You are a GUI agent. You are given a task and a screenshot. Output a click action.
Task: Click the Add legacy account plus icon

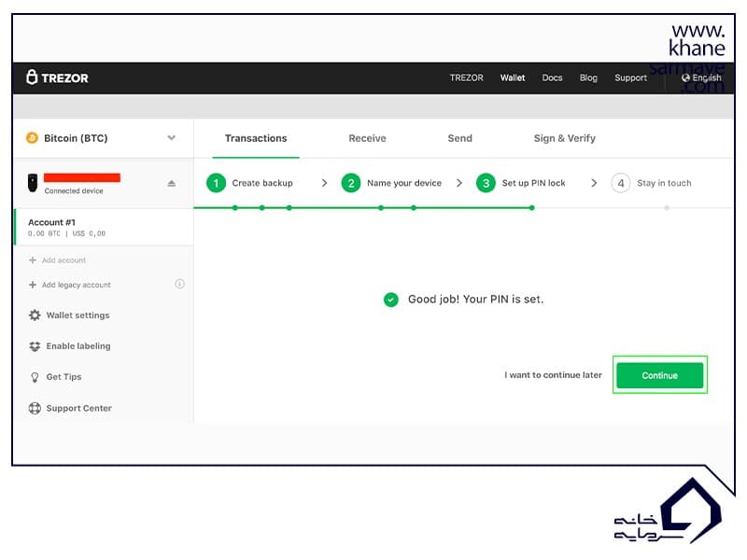[x=33, y=285]
